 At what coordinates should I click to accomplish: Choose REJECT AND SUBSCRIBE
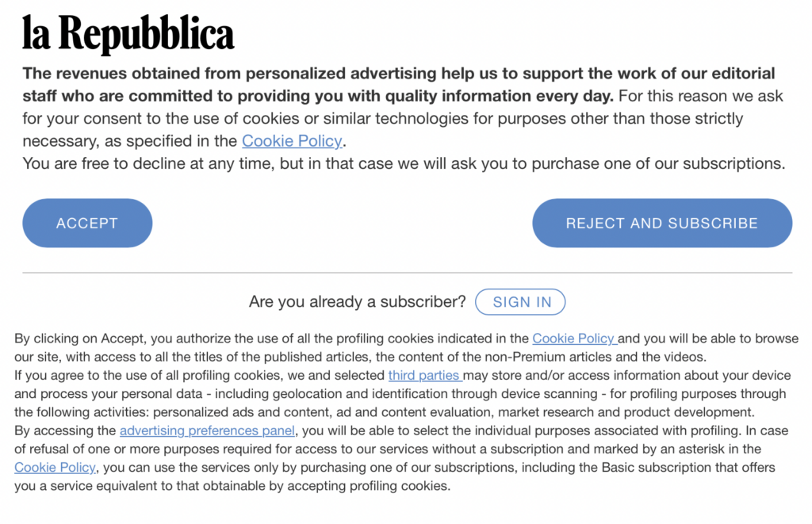(661, 224)
